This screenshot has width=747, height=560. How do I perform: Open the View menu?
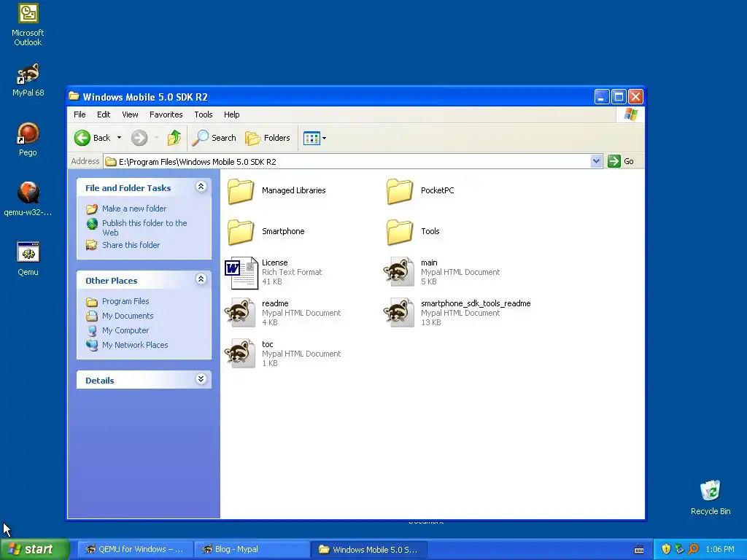click(130, 114)
